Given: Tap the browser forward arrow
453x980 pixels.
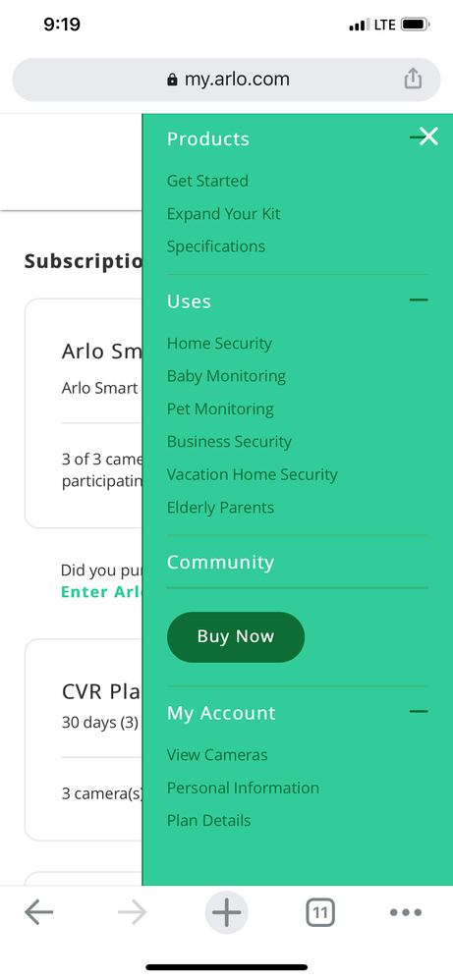Looking at the screenshot, I should point(132,913).
